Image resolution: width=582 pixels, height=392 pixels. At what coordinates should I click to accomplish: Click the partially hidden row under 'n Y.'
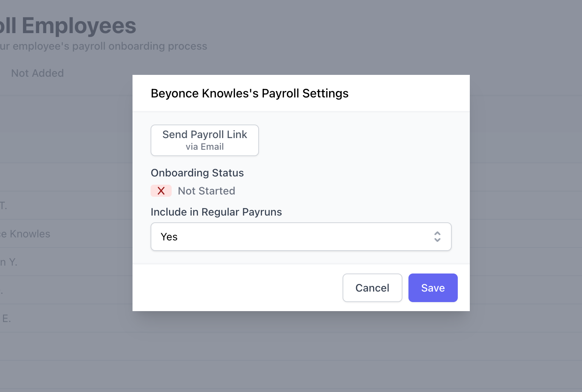coord(38,290)
